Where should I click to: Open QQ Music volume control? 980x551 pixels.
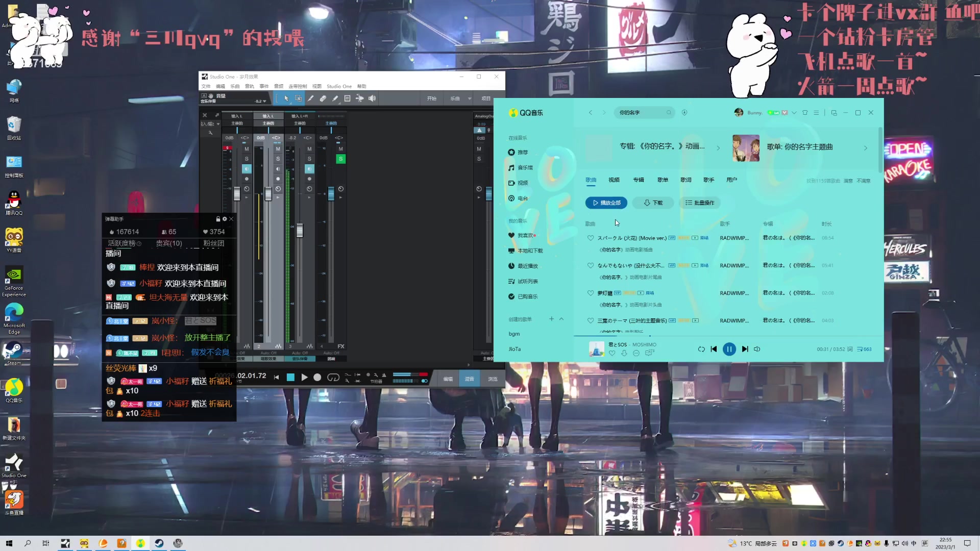pyautogui.click(x=757, y=349)
